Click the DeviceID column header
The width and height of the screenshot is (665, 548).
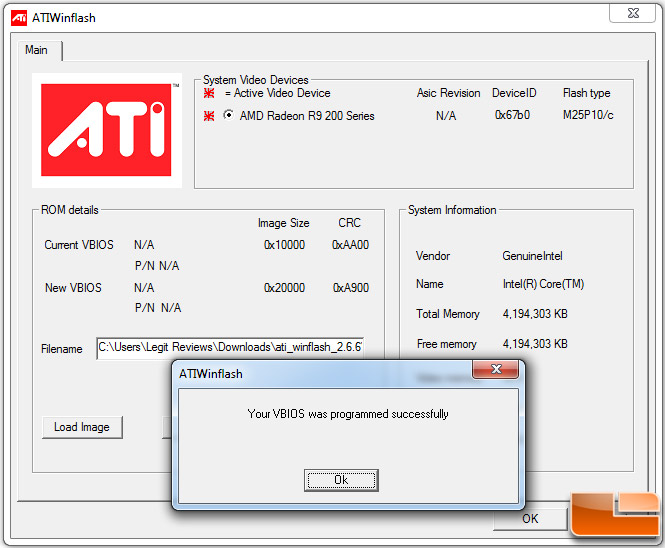pos(514,93)
